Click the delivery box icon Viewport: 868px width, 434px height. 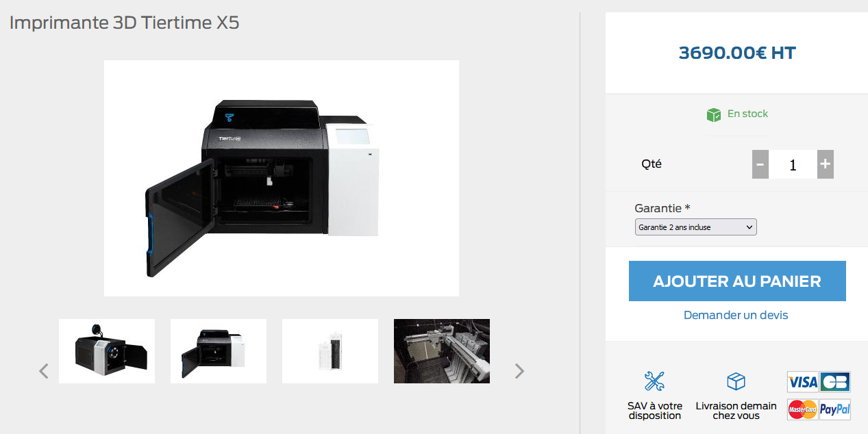click(x=736, y=381)
